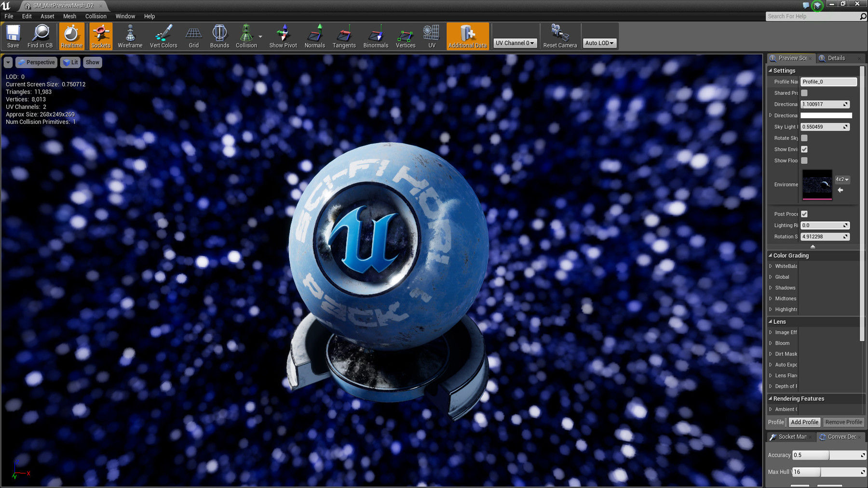Enable Show Floor checkbox
The height and width of the screenshot is (488, 868).
click(x=804, y=160)
